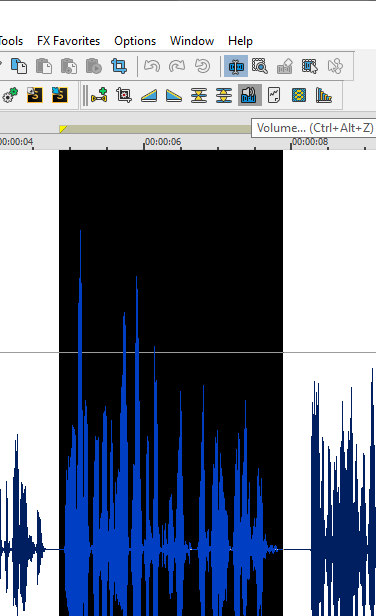The height and width of the screenshot is (616, 376).
Task: Click the toolbar drag handle before marker icon
Action: pos(84,95)
